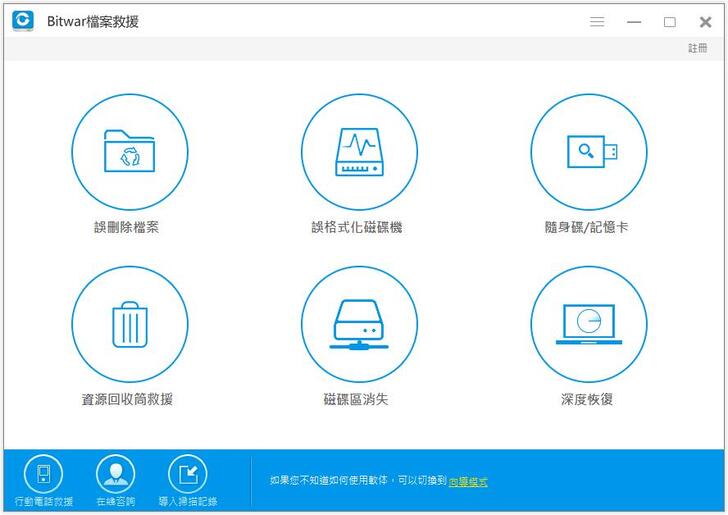Start 深度恢復 via the laptop icon
Screen dimensions: 728x515
tap(588, 324)
